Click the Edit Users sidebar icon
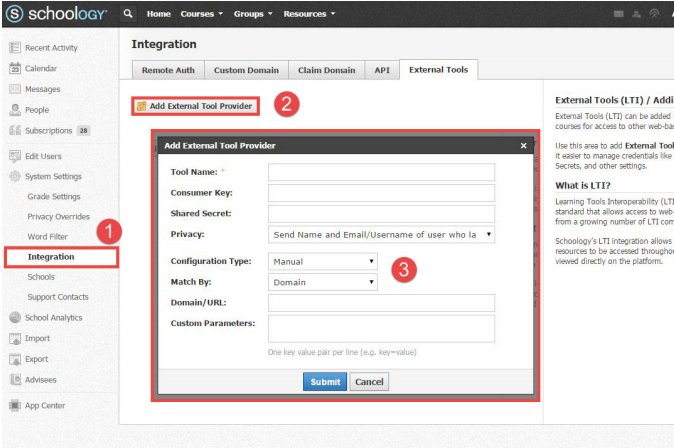Viewport: 674px width, 448px height. pos(15,156)
